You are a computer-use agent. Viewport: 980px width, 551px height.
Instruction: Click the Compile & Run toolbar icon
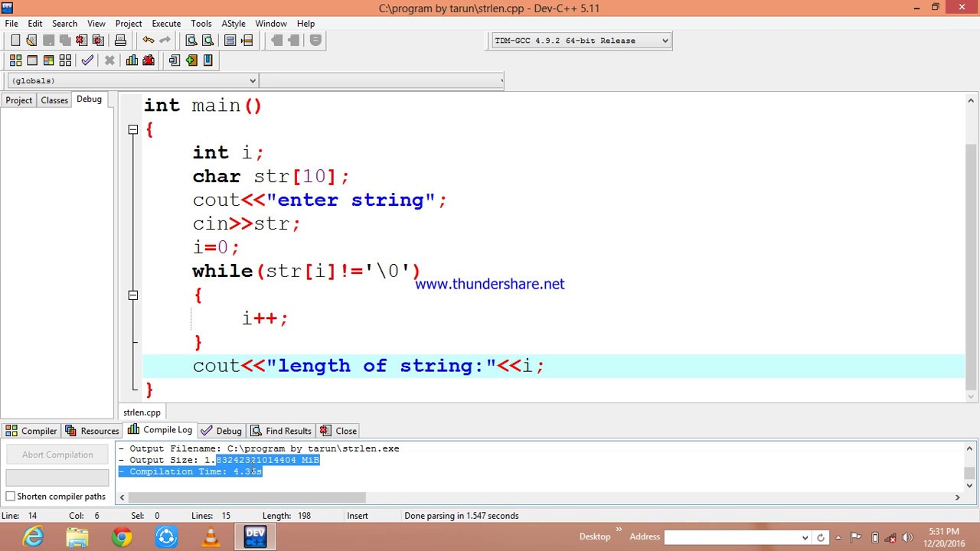coord(48,60)
